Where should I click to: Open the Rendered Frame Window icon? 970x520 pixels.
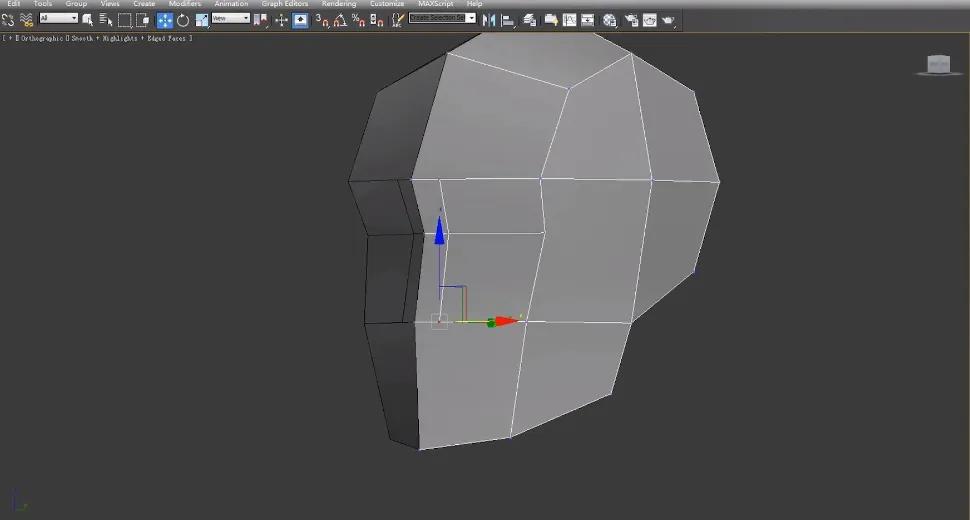point(650,20)
